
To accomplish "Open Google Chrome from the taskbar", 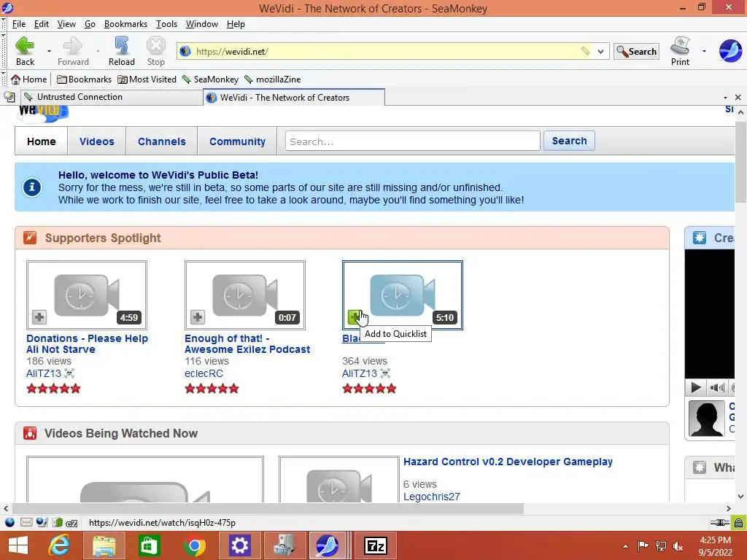I will point(194,545).
